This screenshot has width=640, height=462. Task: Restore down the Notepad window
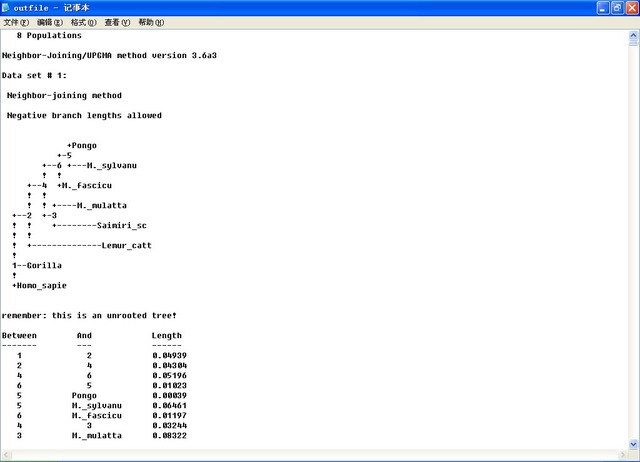pyautogui.click(x=618, y=7)
